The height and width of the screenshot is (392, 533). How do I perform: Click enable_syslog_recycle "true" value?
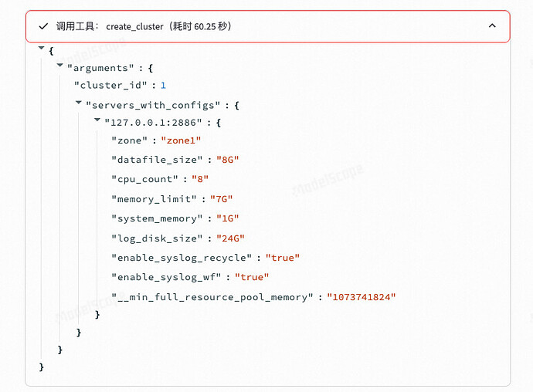(283, 258)
